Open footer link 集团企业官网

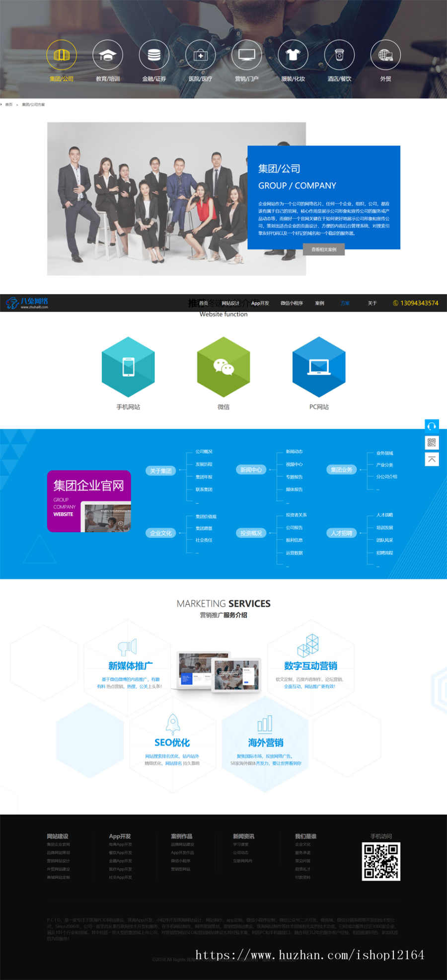coord(59,844)
